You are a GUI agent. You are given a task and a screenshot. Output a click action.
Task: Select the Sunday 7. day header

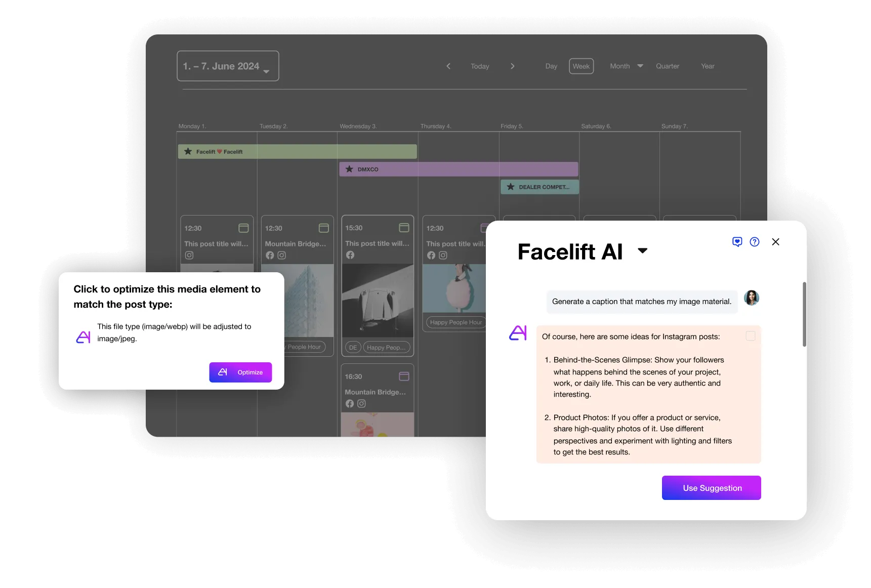pyautogui.click(x=675, y=127)
